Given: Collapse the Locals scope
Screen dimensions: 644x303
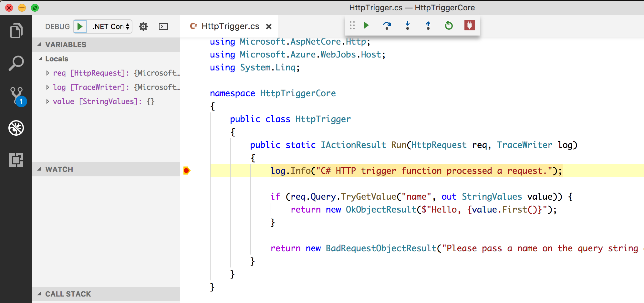Looking at the screenshot, I should pos(41,59).
